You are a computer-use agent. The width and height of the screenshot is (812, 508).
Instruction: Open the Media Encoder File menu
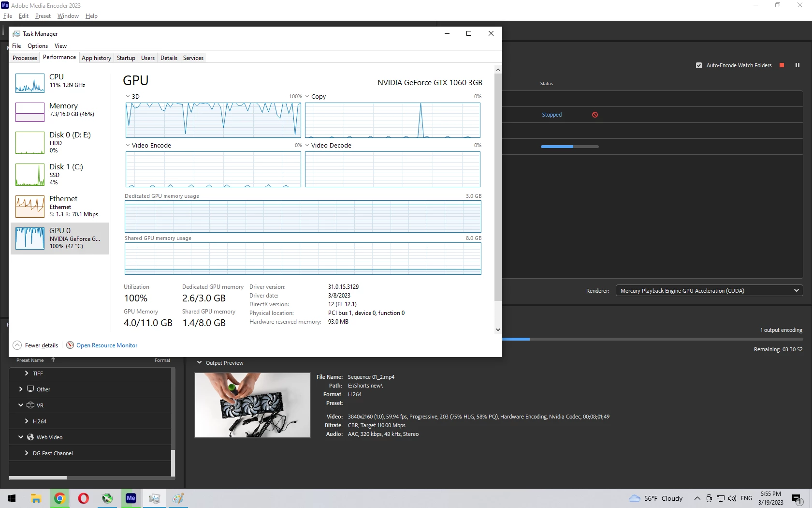(x=8, y=16)
